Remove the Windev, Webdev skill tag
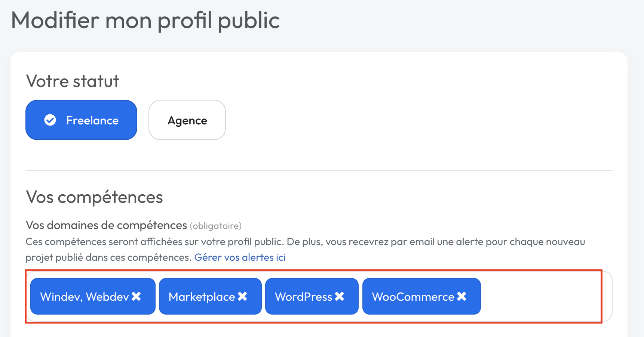 [x=137, y=297]
